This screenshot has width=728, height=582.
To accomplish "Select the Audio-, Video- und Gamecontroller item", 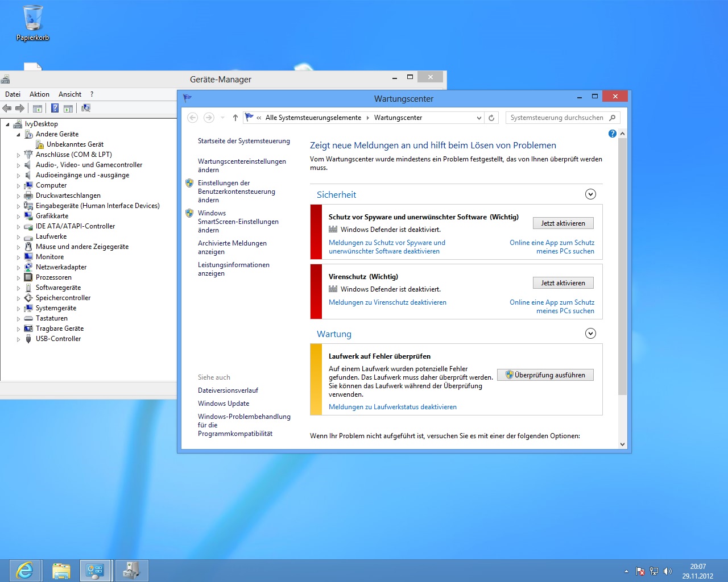I will coord(89,165).
